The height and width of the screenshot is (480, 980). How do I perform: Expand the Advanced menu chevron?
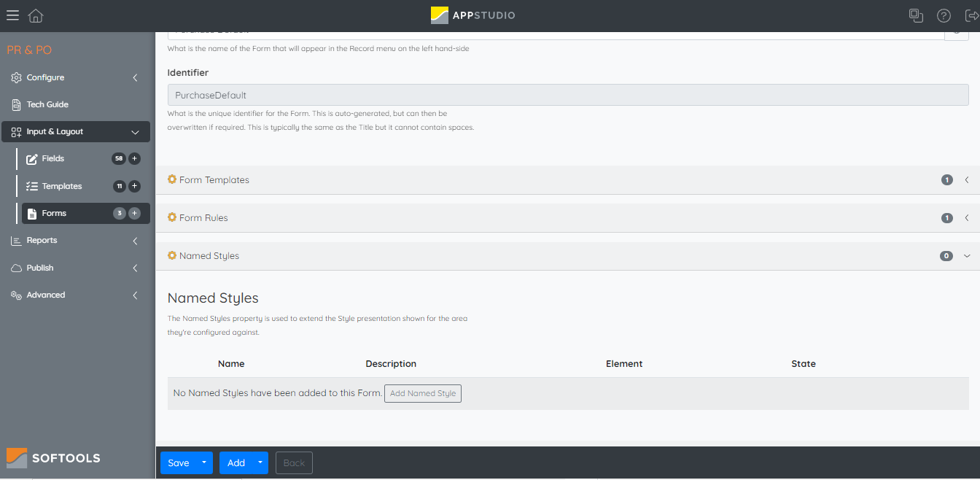[x=135, y=295]
